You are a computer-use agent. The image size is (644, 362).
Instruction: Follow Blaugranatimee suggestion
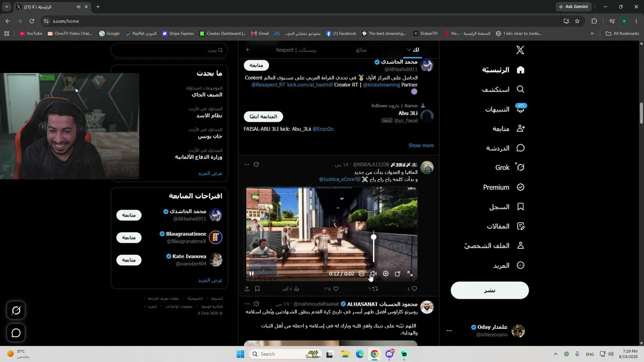click(x=129, y=237)
